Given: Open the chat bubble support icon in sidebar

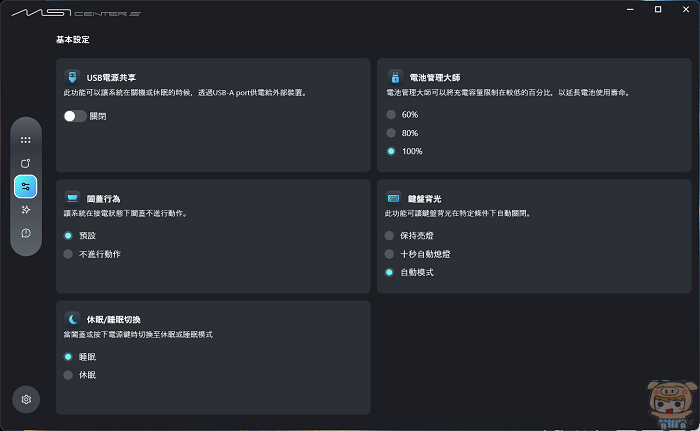Looking at the screenshot, I should [26, 233].
